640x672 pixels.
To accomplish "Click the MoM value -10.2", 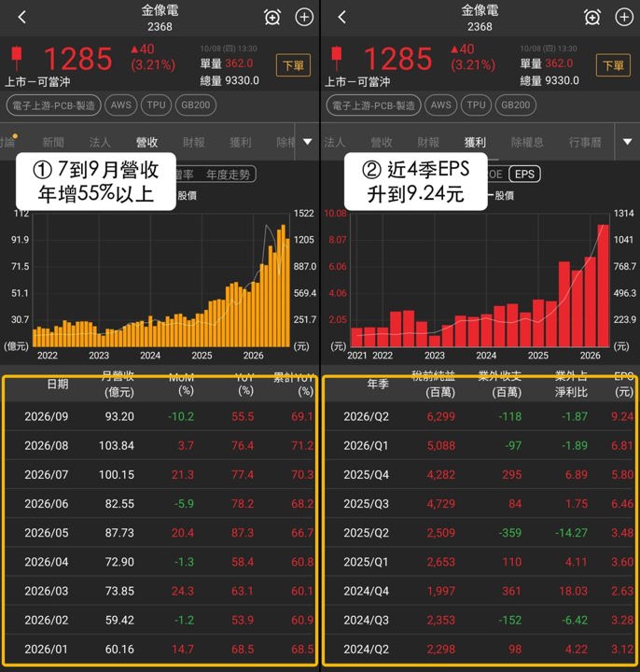I will click(181, 416).
